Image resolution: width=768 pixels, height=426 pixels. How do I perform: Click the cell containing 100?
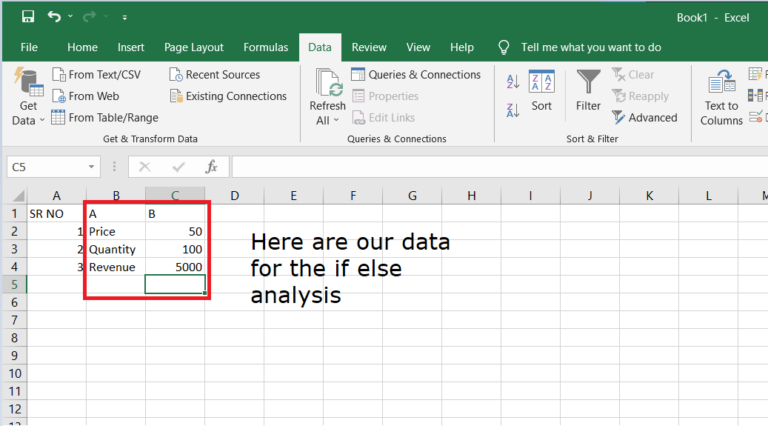pyautogui.click(x=175, y=249)
